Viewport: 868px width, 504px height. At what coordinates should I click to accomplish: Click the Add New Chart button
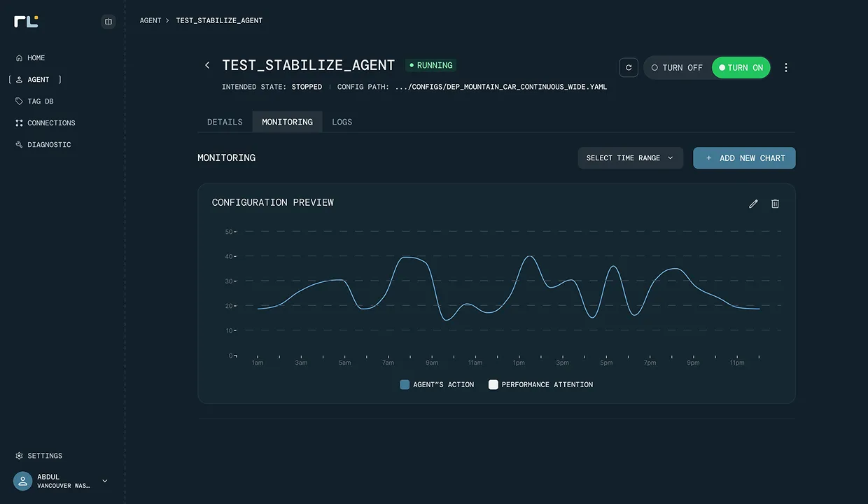pyautogui.click(x=744, y=158)
